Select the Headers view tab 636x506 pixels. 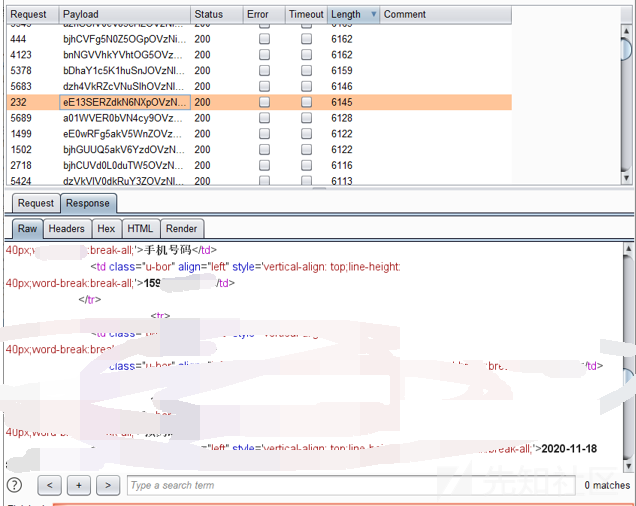coord(67,228)
